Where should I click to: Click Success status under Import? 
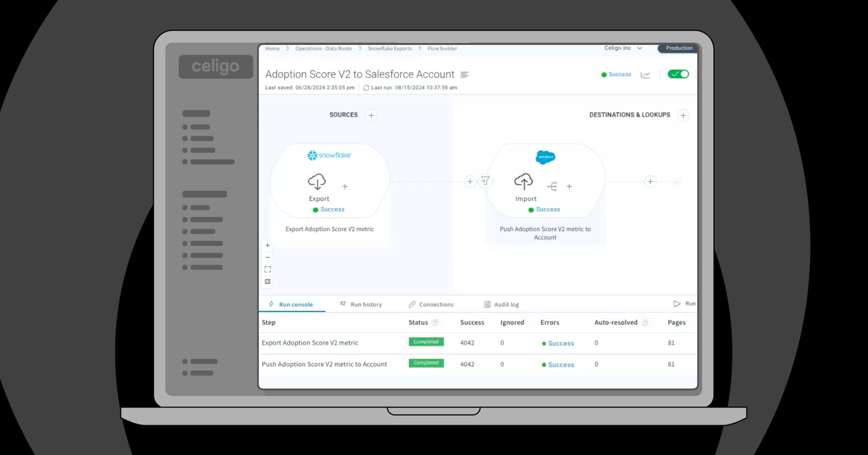[x=544, y=209]
